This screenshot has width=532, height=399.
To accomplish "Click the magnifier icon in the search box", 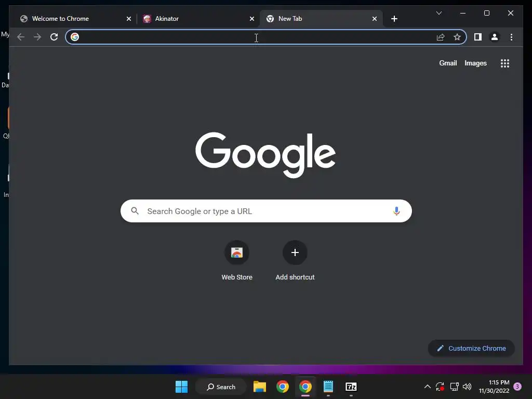I will [x=135, y=211].
